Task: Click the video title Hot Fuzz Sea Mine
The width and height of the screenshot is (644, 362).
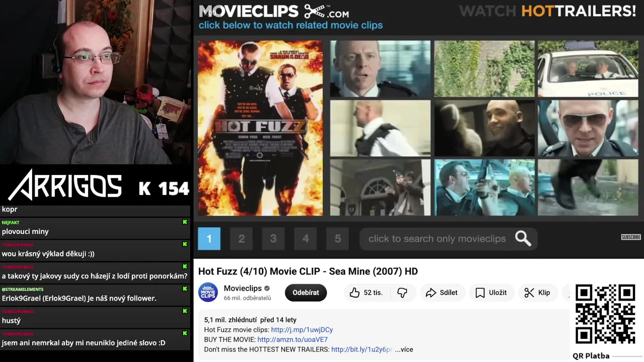Action: point(308,271)
